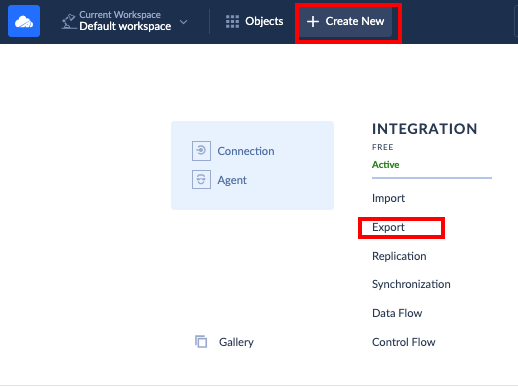Click the INTEGRATION heading
Screen dimensions: 518x387
(424, 129)
